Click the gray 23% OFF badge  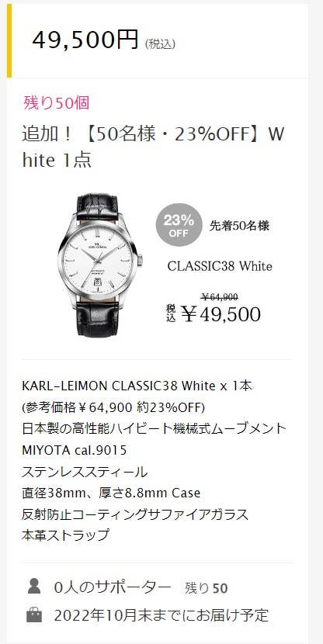(179, 225)
